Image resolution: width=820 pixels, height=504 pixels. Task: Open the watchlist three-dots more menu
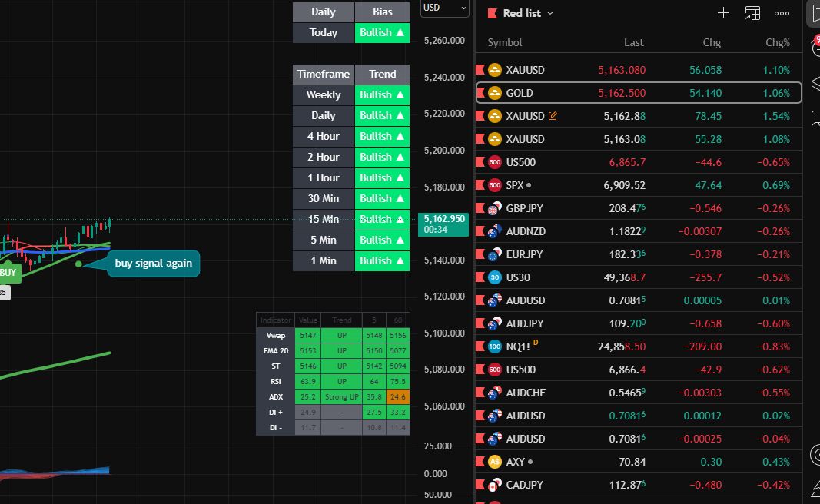click(x=782, y=13)
